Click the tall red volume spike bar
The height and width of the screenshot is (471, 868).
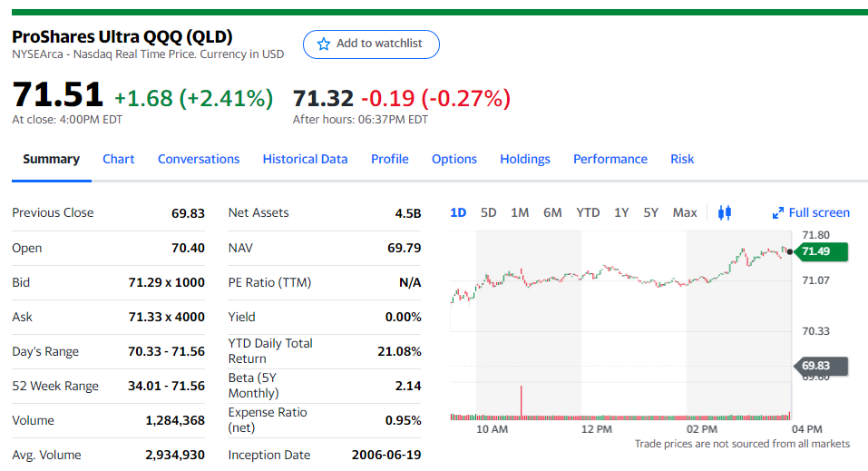click(521, 401)
